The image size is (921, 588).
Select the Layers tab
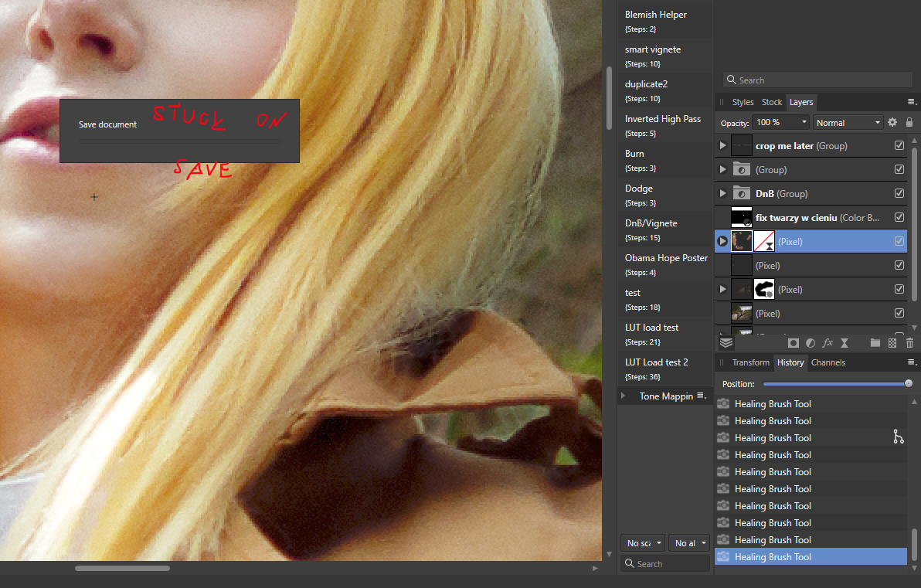pos(801,102)
